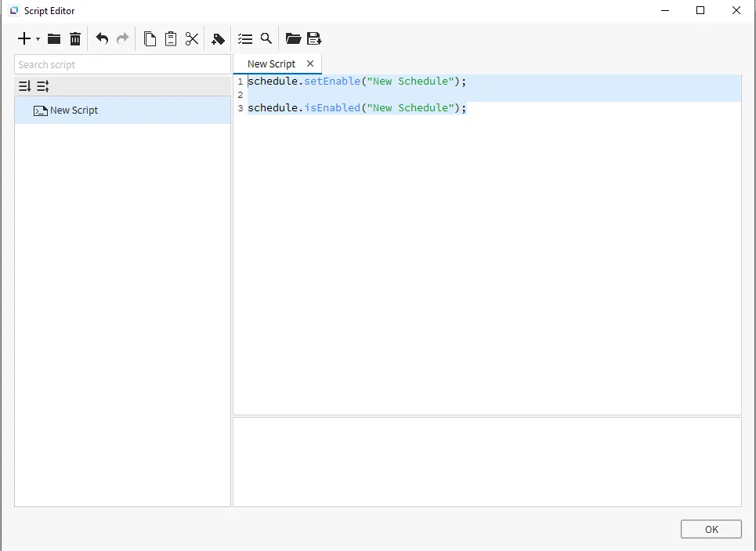Click the Search script input field
Screen dimensions: 756x551
point(122,64)
